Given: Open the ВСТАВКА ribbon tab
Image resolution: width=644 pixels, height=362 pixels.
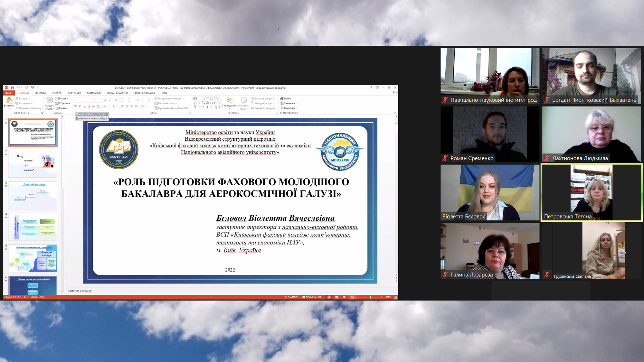Looking at the screenshot, I should click(41, 93).
